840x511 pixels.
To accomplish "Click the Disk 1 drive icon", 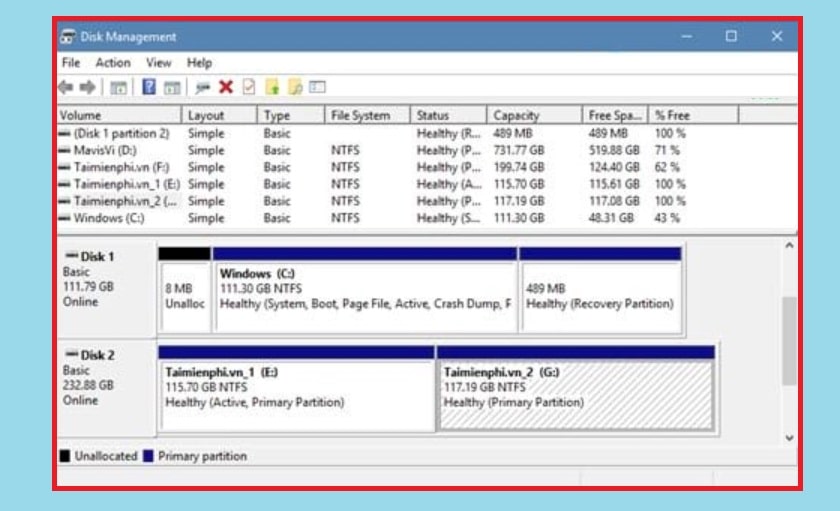I will [x=72, y=256].
